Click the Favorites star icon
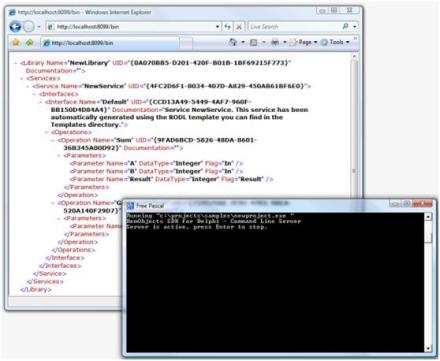 pyautogui.click(x=15, y=42)
